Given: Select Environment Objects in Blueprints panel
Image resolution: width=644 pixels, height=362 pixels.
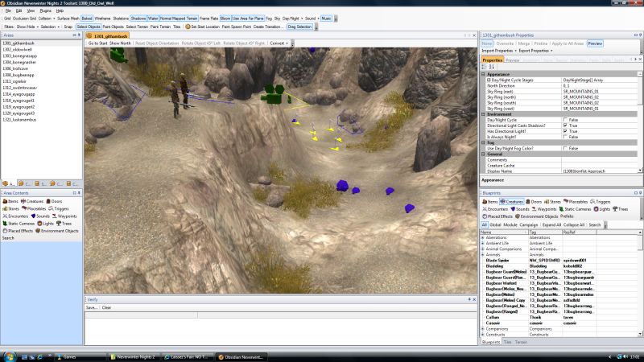Looking at the screenshot, I should 536,216.
